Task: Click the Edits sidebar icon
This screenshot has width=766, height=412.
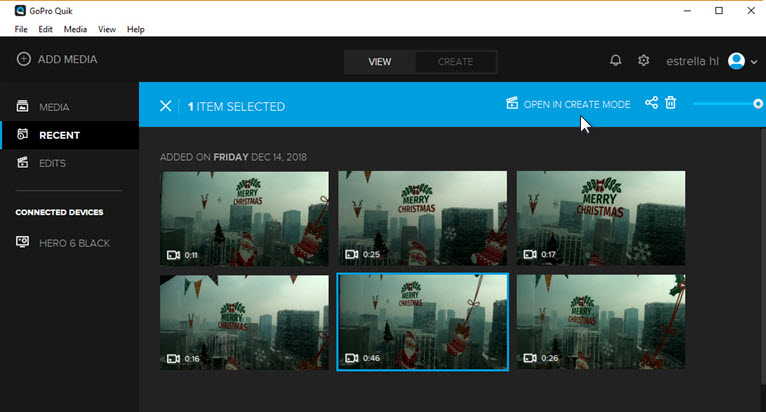Action: tap(22, 162)
